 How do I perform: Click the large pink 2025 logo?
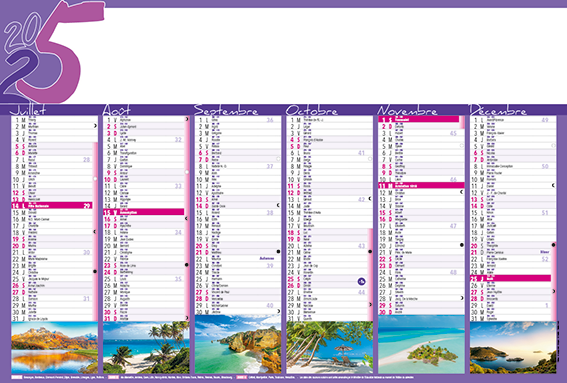[52, 53]
